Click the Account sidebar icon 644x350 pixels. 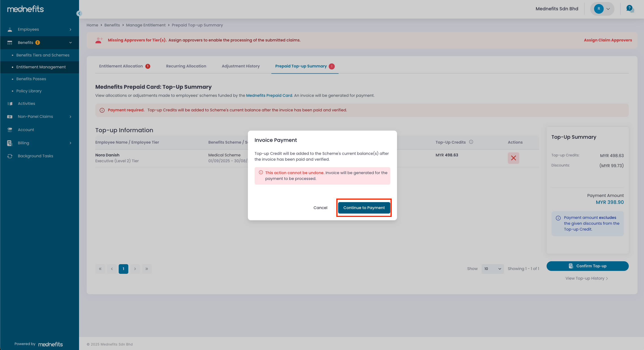(10, 130)
